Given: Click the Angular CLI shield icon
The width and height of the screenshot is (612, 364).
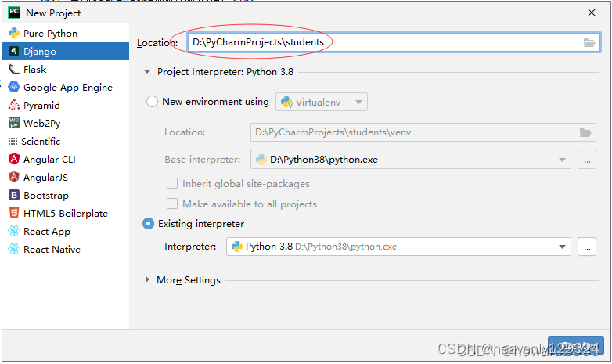Looking at the screenshot, I should click(x=14, y=159).
